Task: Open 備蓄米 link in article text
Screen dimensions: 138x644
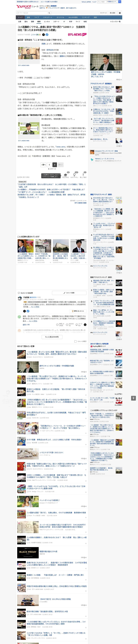Action: 62,56
